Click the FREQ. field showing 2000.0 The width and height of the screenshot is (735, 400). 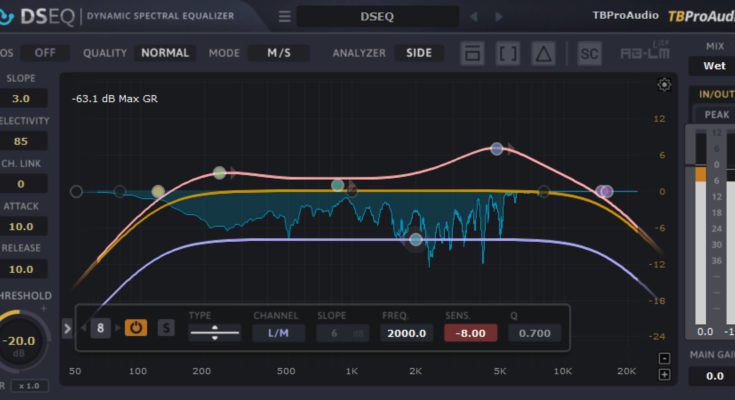tap(406, 333)
